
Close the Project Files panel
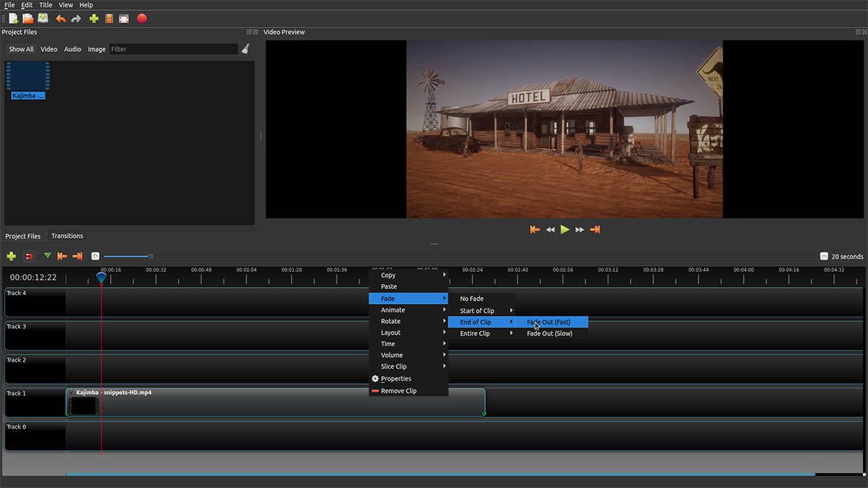(x=255, y=32)
